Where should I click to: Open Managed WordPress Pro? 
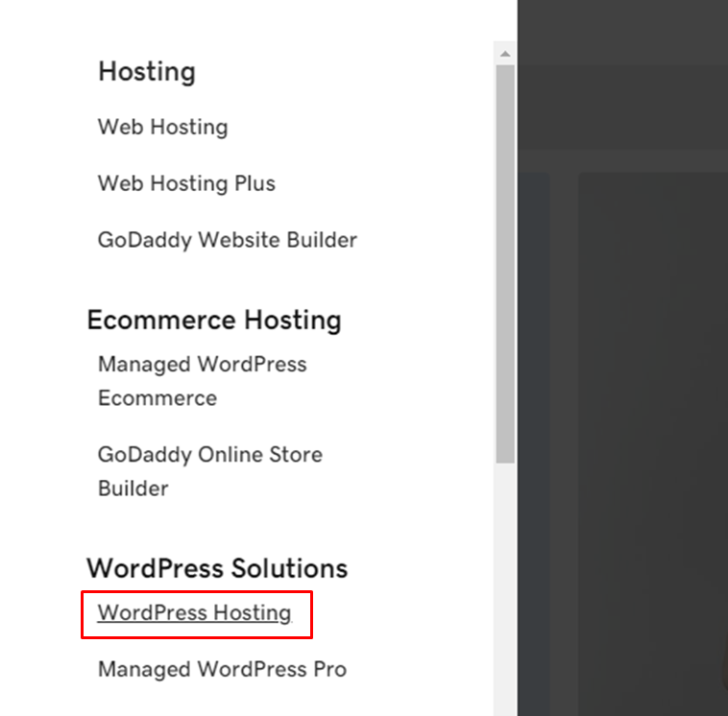(x=223, y=670)
